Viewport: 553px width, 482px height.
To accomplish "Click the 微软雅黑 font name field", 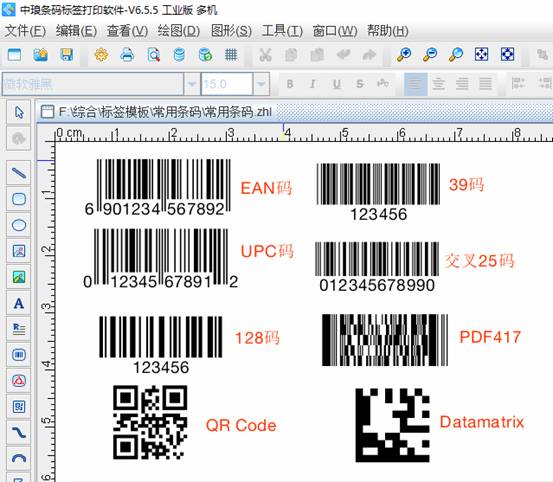I will 93,84.
